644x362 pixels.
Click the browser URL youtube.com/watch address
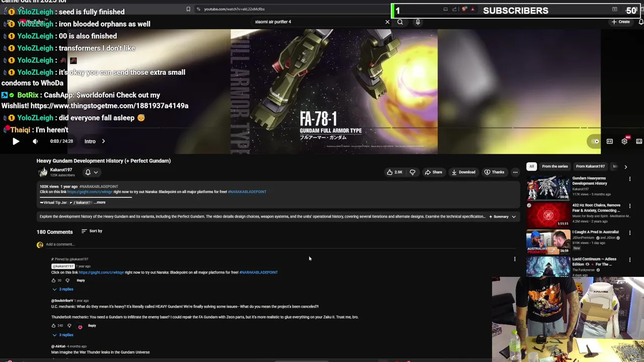(234, 9)
